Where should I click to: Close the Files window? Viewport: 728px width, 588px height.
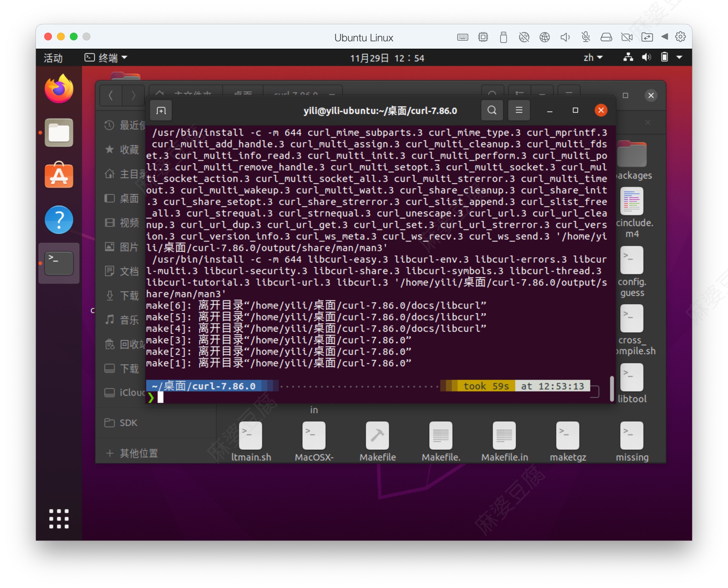[651, 95]
